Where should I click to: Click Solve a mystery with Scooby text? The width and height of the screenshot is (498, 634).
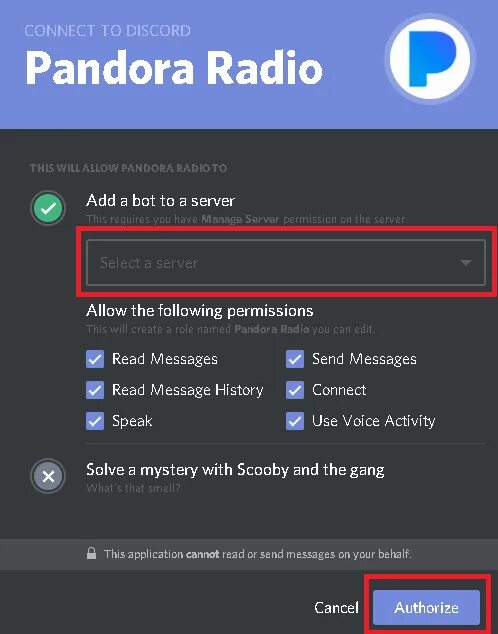click(235, 470)
